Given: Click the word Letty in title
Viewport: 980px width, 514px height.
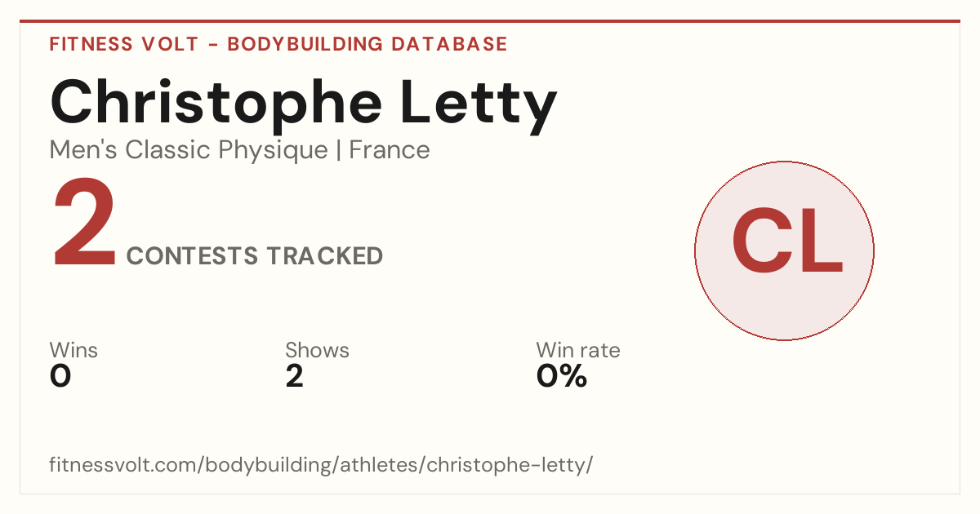Looking at the screenshot, I should coord(476,102).
